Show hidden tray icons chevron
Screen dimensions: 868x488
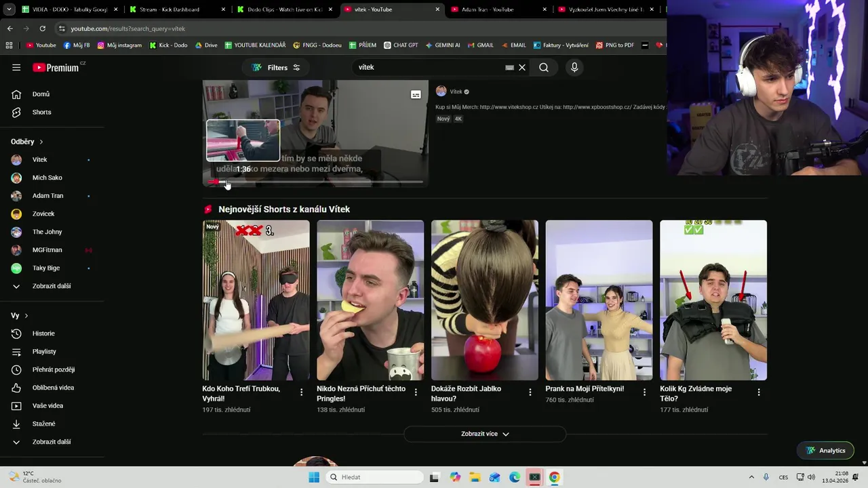pos(751,477)
